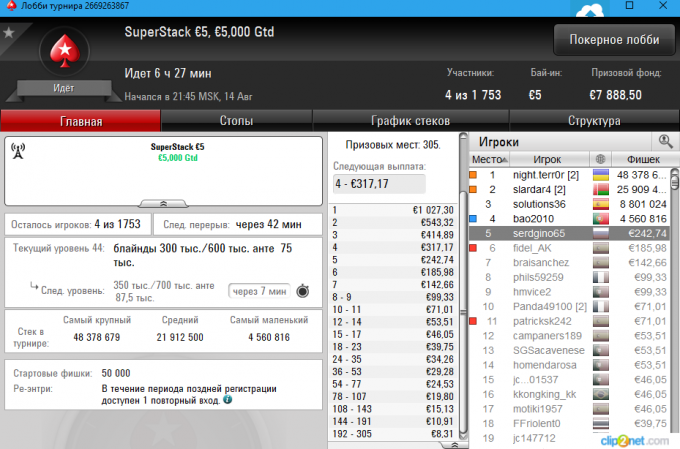Select player hmvice2 row

(x=569, y=292)
